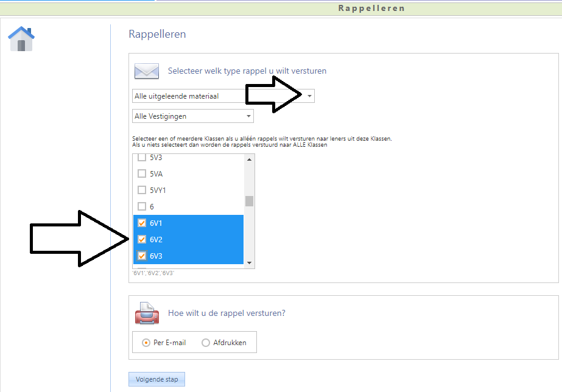562x392 pixels.
Task: Click scroll up arrow in class list
Action: pyautogui.click(x=249, y=159)
